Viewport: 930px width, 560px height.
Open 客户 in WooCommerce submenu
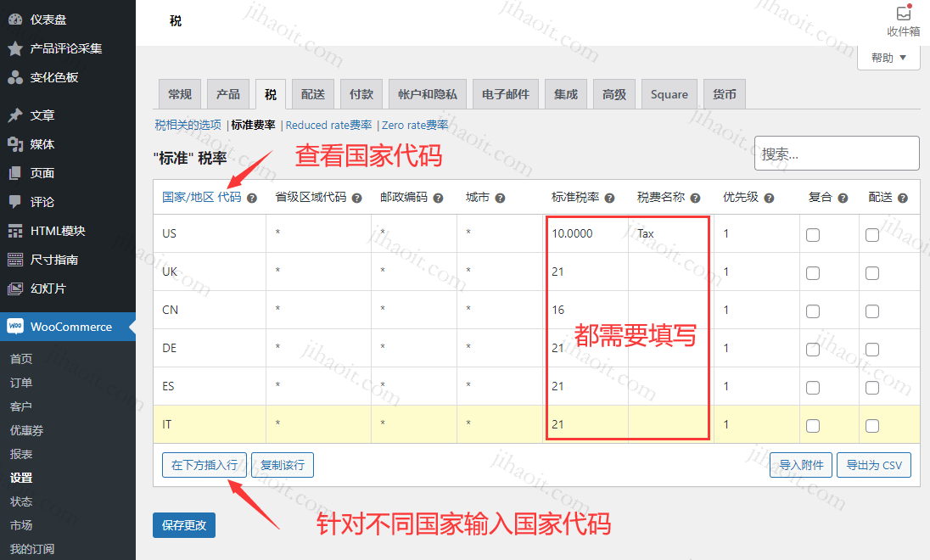coord(21,406)
